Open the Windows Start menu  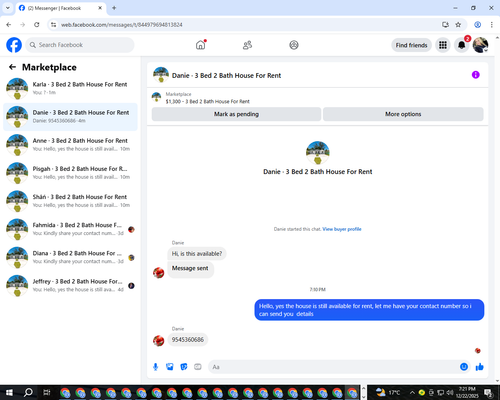point(9,392)
